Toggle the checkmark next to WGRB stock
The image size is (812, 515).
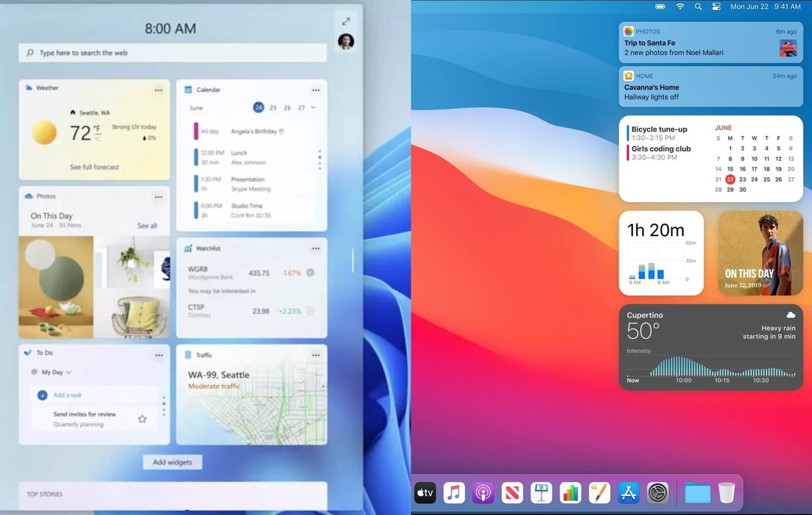click(309, 272)
